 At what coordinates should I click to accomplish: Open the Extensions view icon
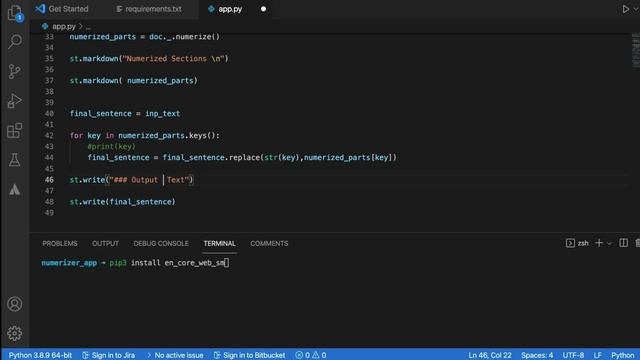click(x=15, y=131)
